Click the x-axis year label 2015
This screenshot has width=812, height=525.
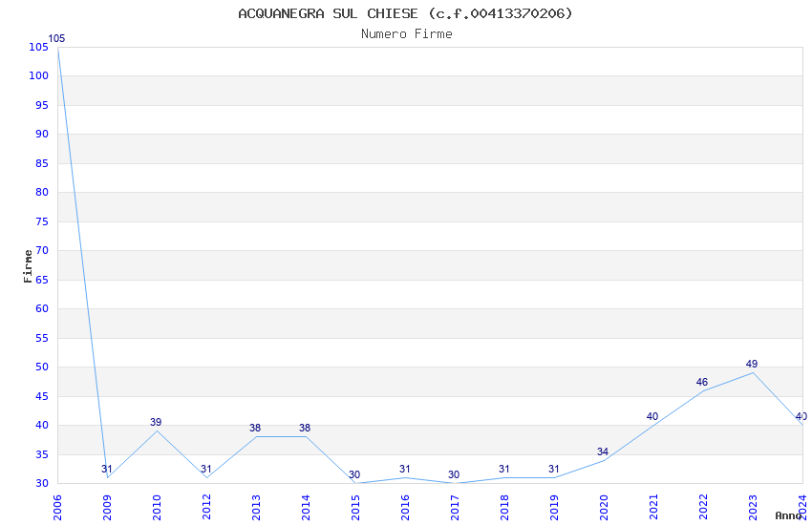355,508
